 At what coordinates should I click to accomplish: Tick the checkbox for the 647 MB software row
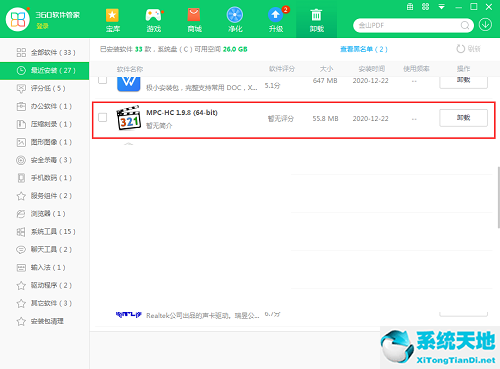point(103,80)
